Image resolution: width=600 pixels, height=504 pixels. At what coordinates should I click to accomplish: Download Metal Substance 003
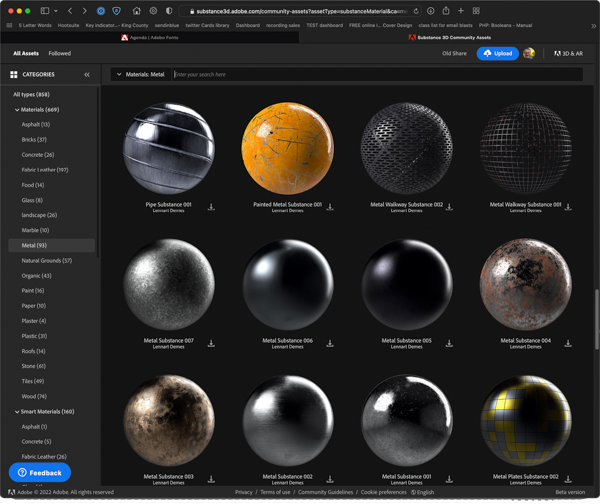tap(211, 479)
